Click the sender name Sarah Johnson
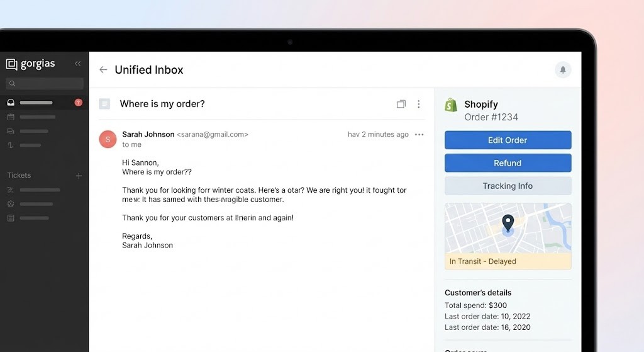The image size is (644, 352). point(148,134)
